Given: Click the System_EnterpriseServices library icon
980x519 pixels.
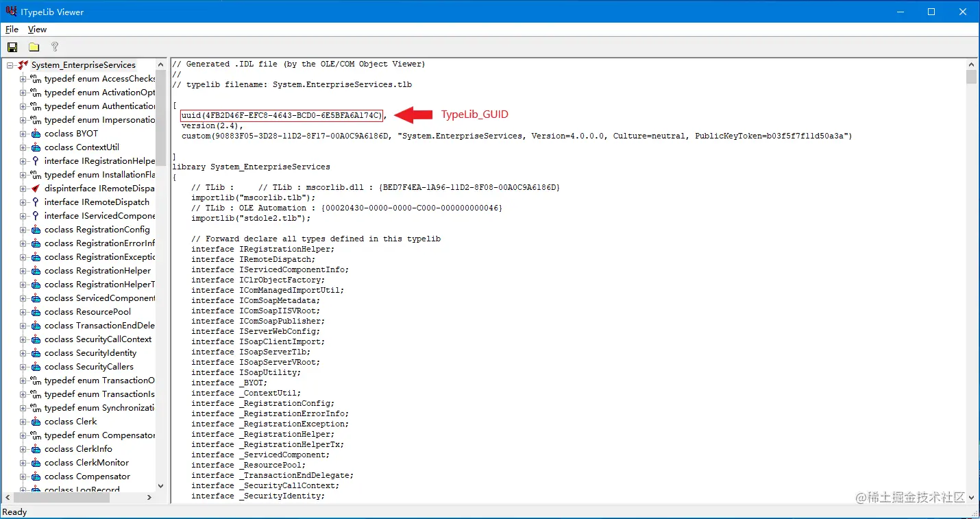Looking at the screenshot, I should (23, 65).
